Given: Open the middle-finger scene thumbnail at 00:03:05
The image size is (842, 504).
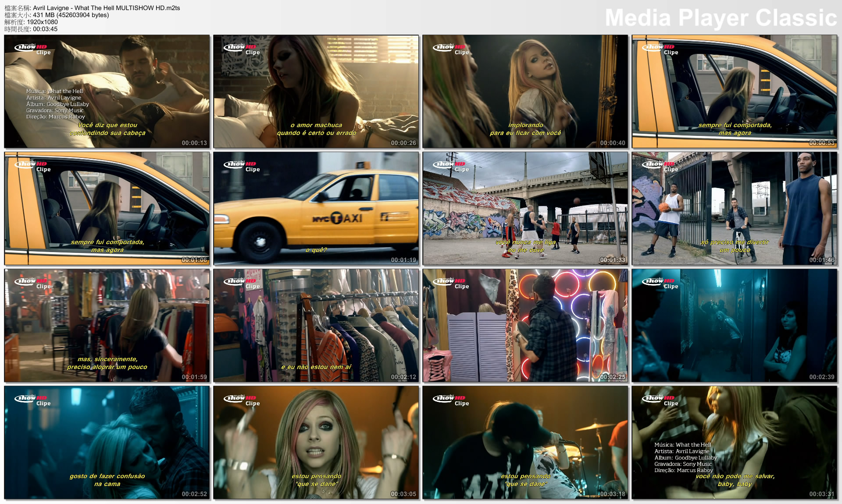Looking at the screenshot, I should point(316,444).
